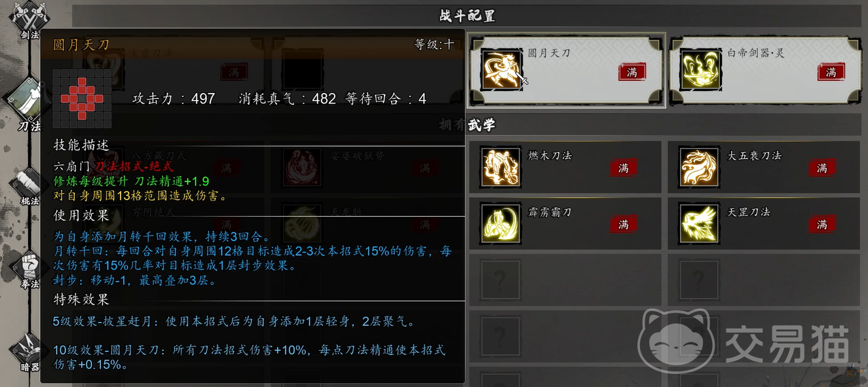Click the 满 badge on 白帝剑器·灵 slot
The image size is (868, 387).
[831, 72]
